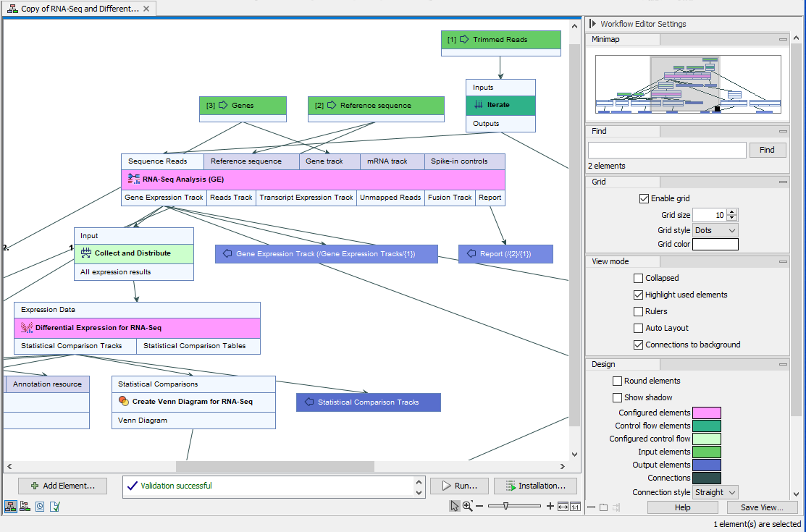Screen dimensions: 806x532
Task: Select the arrow selection tool
Action: coord(454,506)
